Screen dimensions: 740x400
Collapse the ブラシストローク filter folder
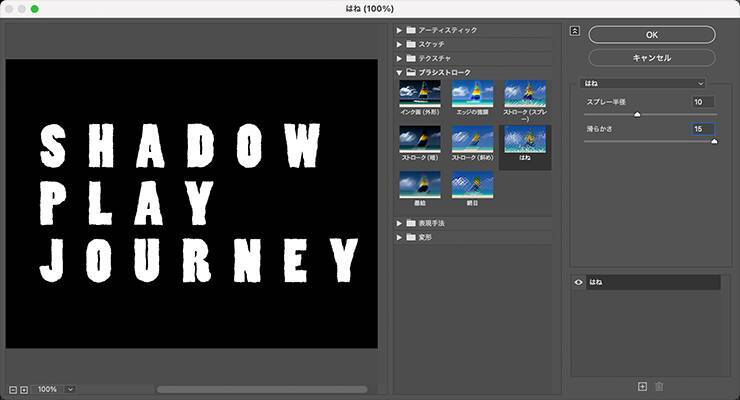tap(400, 72)
